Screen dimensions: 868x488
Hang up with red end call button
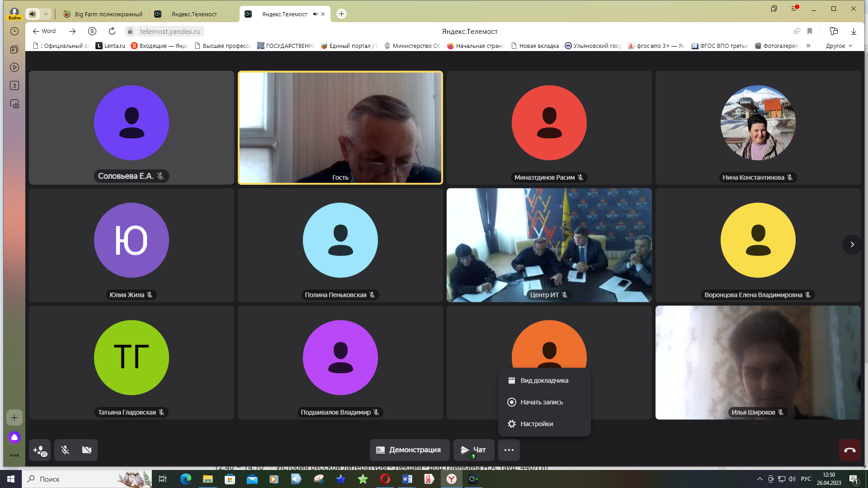[849, 450]
